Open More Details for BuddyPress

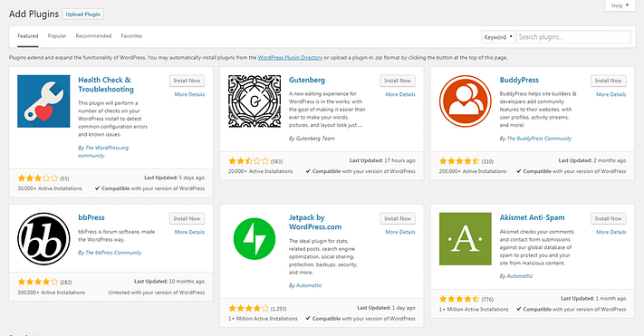tap(611, 94)
